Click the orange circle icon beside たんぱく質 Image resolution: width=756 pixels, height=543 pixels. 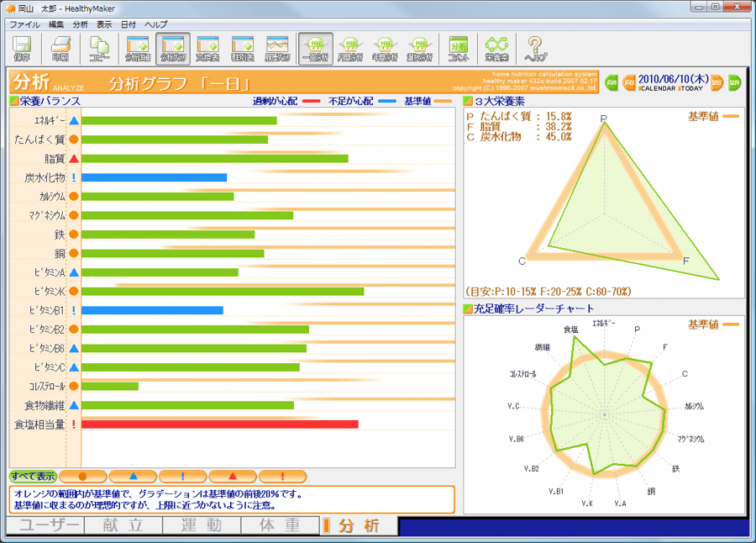coord(74,140)
